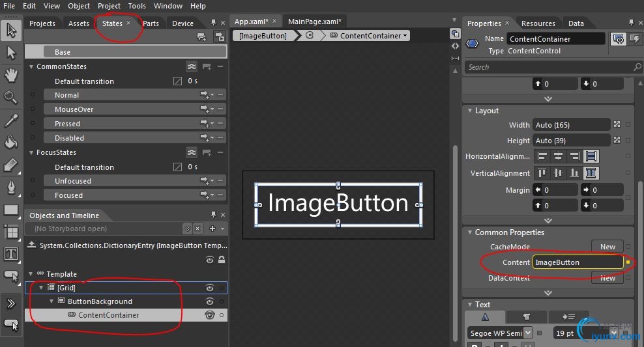Screen dimensions: 644x347
Task: Open the Assets chevron in toolbar
Action: [x=11, y=303]
